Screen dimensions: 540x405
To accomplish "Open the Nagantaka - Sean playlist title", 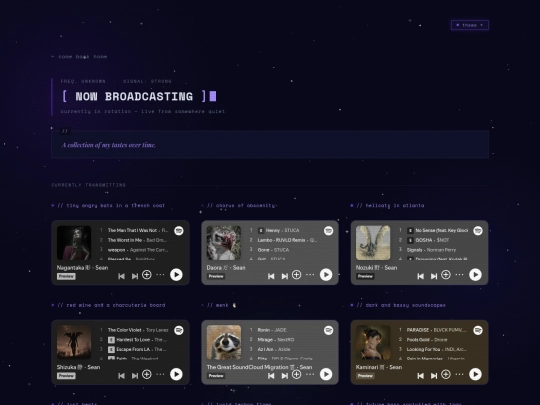I will [x=83, y=268].
